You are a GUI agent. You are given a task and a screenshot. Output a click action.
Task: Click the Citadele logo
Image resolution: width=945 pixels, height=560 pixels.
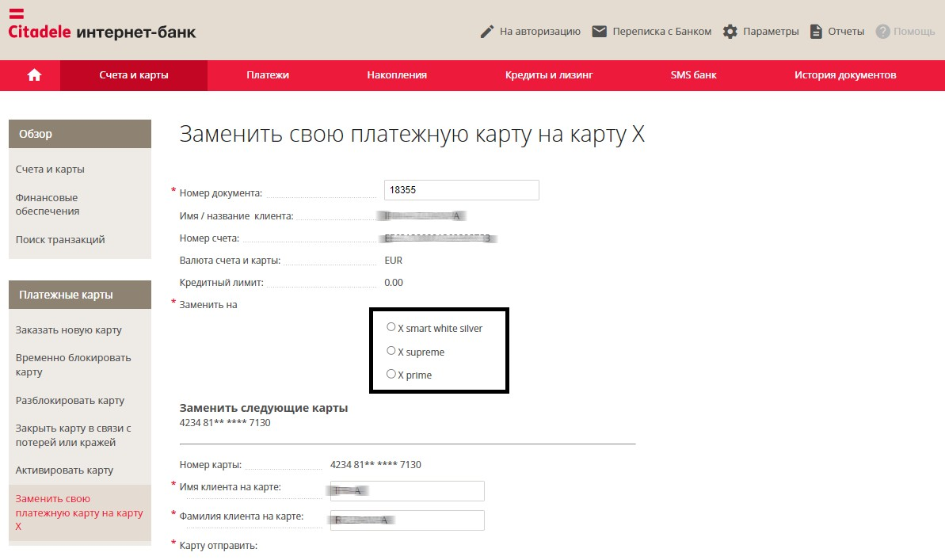point(102,26)
